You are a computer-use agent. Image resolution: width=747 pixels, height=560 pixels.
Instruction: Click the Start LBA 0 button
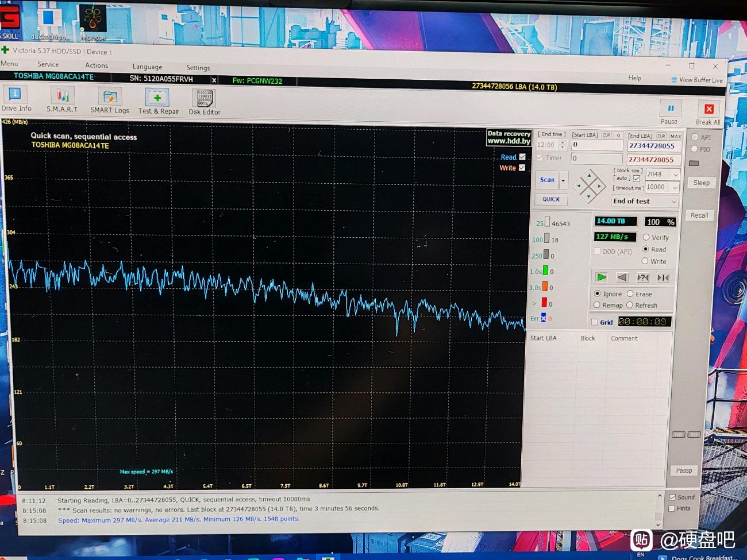[x=618, y=135]
